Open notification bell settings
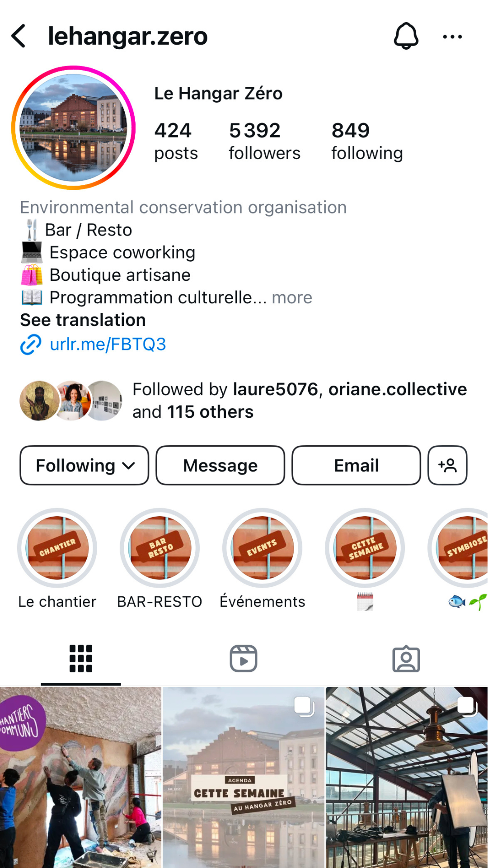 [x=406, y=36]
